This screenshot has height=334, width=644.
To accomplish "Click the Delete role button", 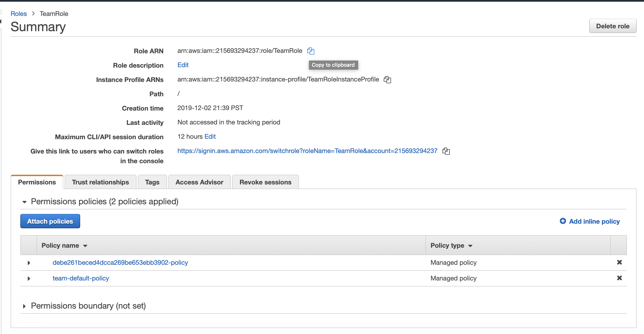I will [613, 26].
